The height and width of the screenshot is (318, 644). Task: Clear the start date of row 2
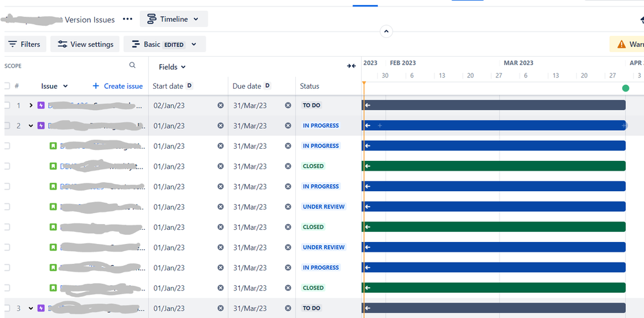pos(220,126)
